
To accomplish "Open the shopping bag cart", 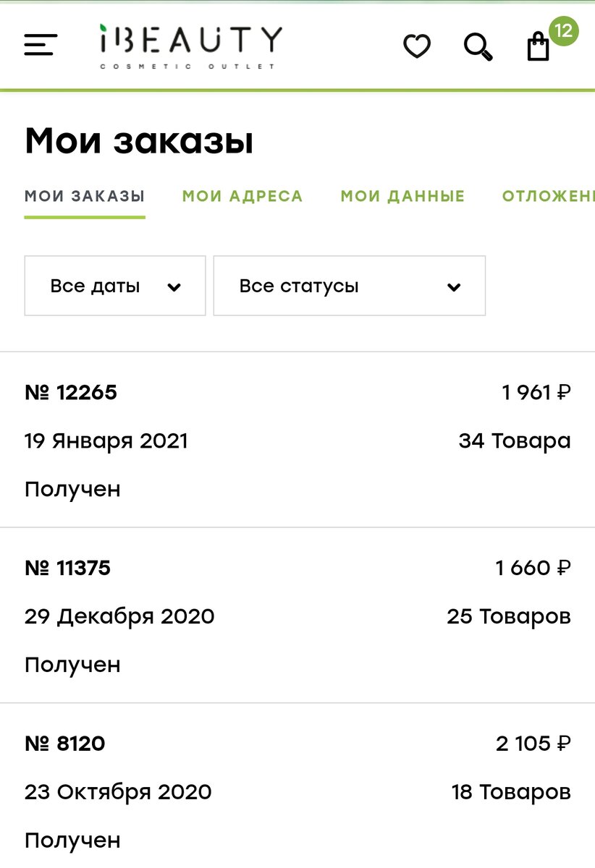I will click(x=538, y=47).
